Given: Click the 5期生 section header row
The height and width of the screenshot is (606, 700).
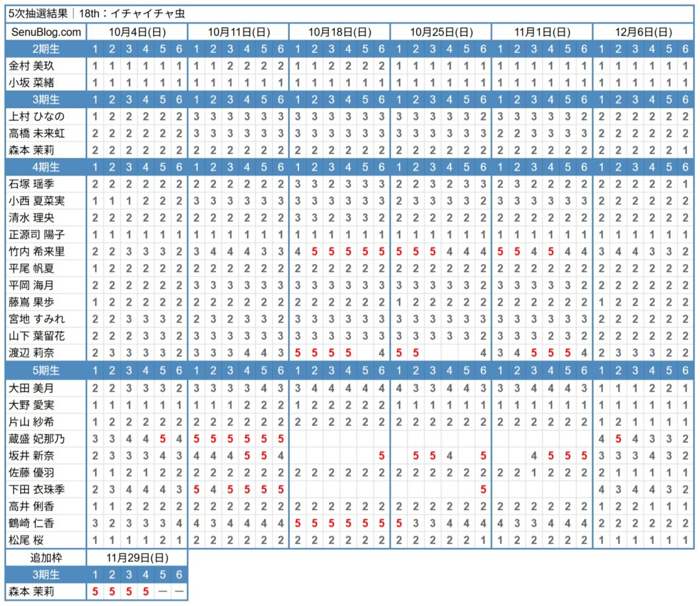Looking at the screenshot, I should click(x=350, y=370).
